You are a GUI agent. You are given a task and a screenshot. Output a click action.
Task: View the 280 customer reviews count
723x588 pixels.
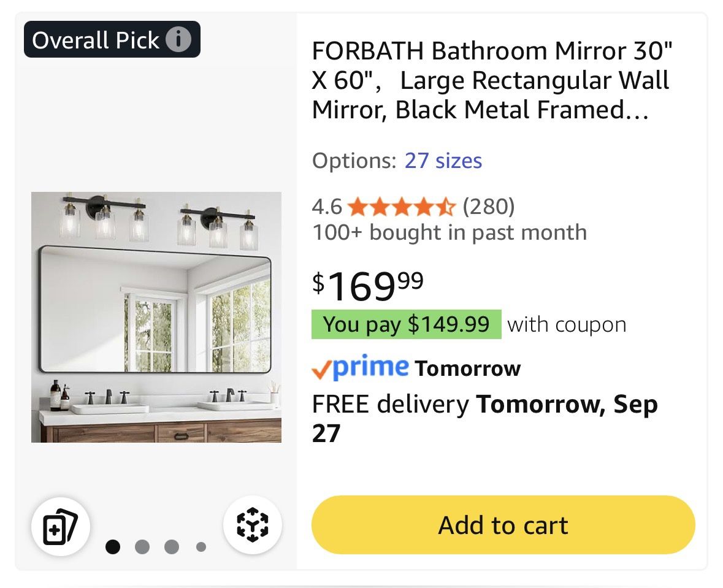tap(488, 207)
